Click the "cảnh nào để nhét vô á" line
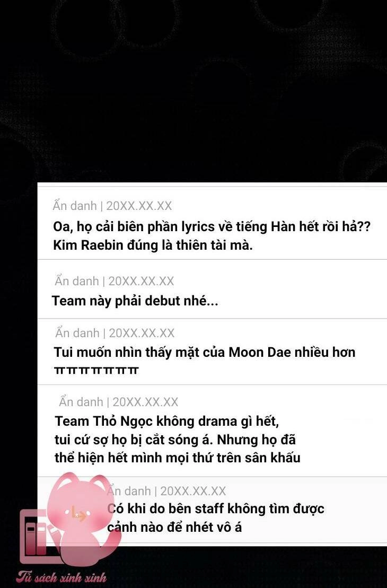Screen dimensions: 387x588 [x=174, y=527]
